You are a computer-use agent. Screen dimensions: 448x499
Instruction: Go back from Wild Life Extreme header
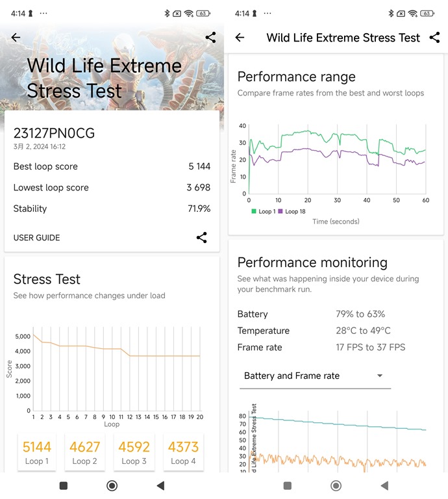(240, 38)
